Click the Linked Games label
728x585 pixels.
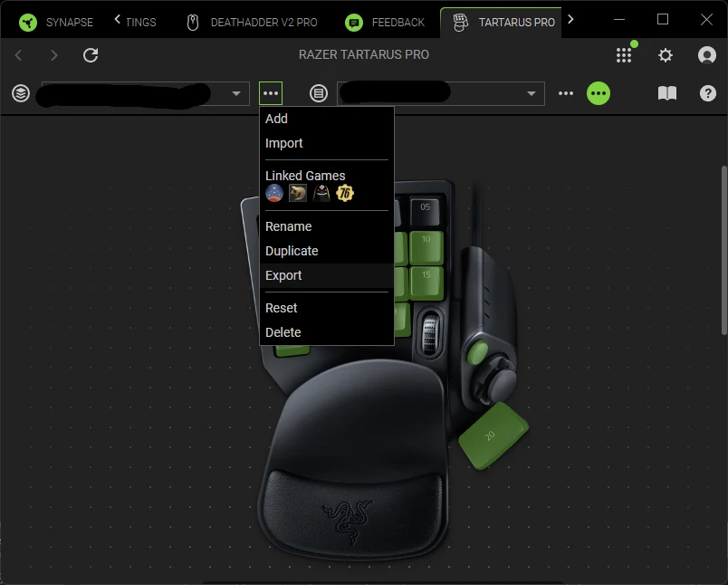[x=305, y=176]
